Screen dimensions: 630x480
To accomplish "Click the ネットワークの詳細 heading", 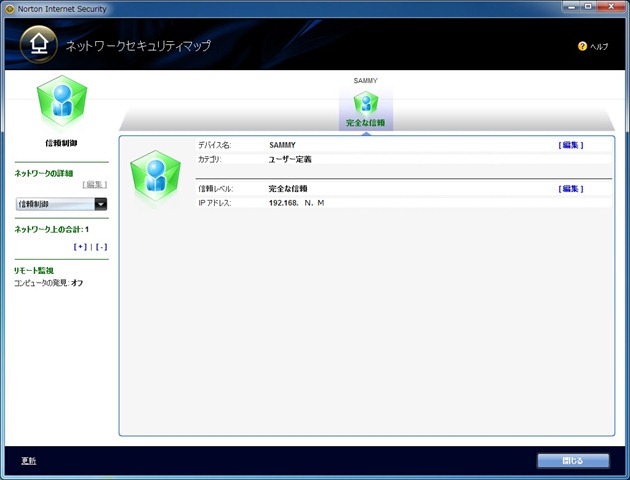I will [x=44, y=174].
